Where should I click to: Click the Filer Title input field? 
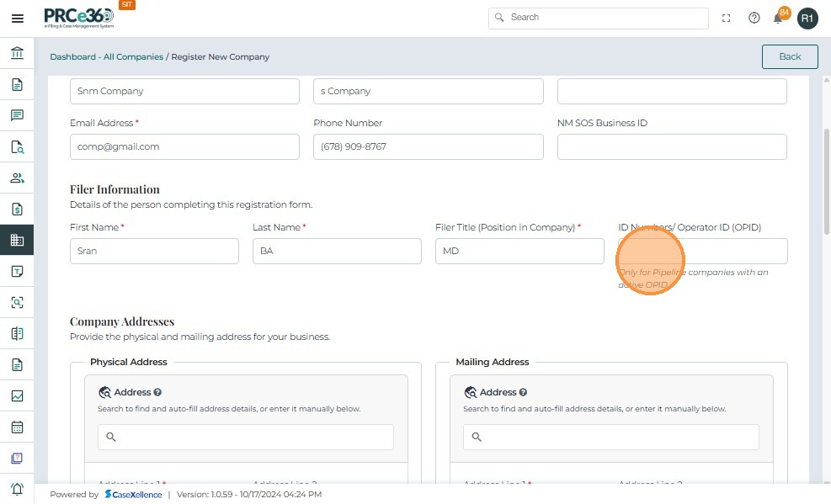point(519,251)
